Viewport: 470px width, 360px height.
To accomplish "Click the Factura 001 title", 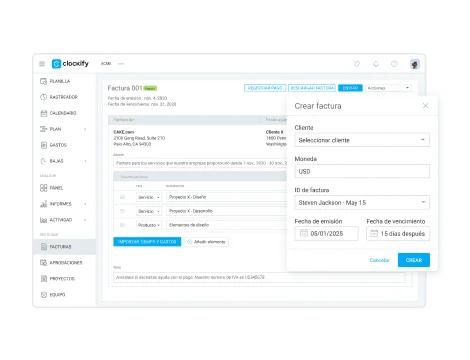I will (x=125, y=88).
